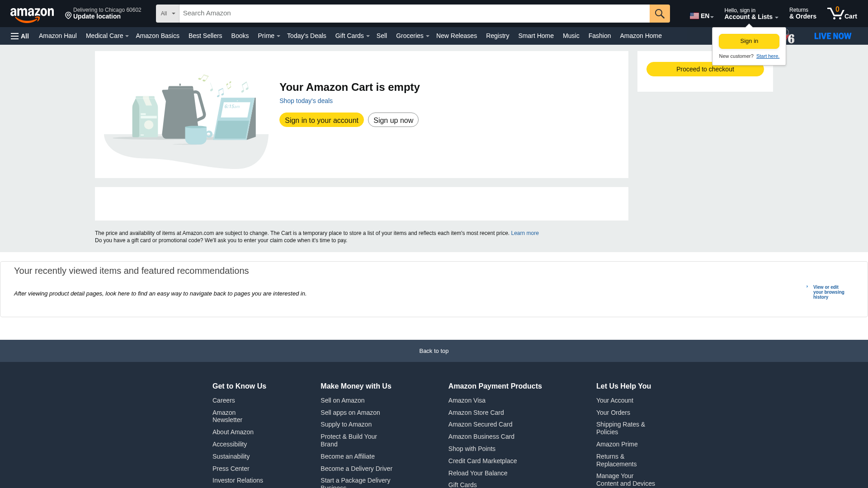Image resolution: width=868 pixels, height=488 pixels.
Task: Click the Amazon logo
Action: [32, 15]
